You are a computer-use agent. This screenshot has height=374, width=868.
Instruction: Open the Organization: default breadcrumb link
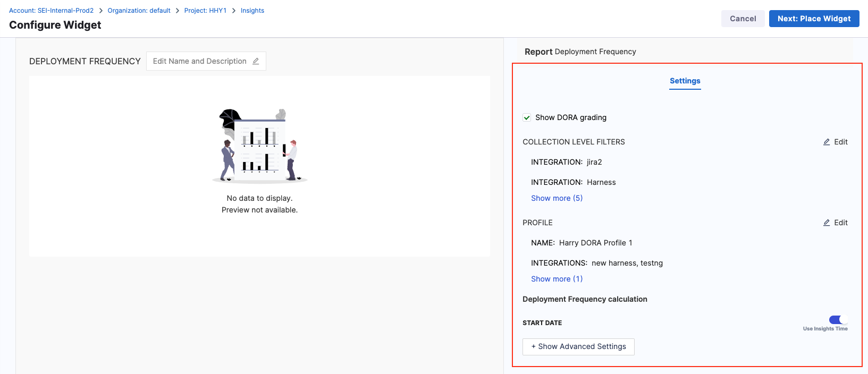139,11
